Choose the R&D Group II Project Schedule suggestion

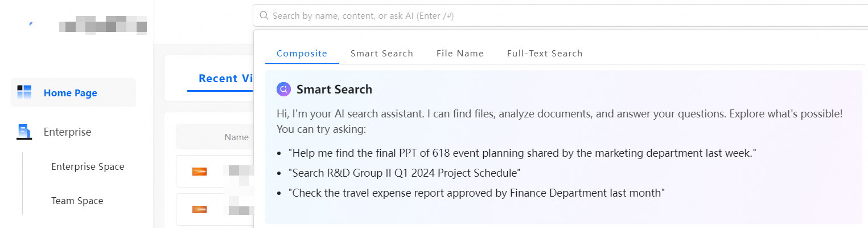pos(404,173)
